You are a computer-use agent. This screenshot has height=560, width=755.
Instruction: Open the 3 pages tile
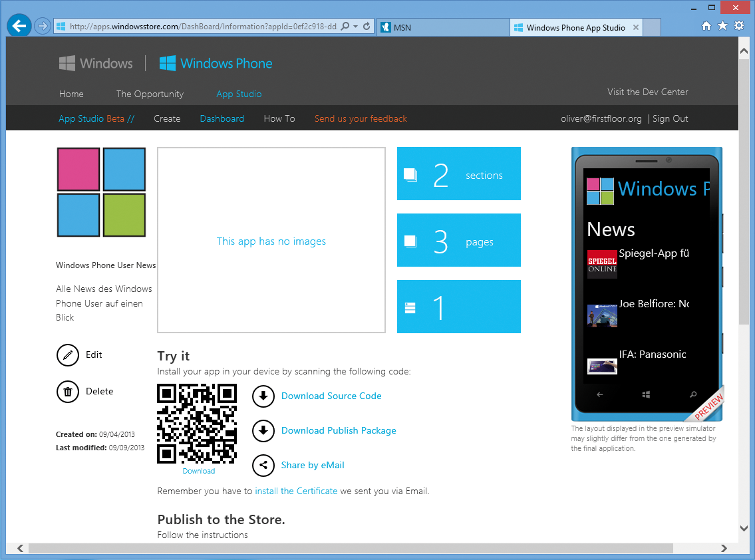[x=459, y=240]
